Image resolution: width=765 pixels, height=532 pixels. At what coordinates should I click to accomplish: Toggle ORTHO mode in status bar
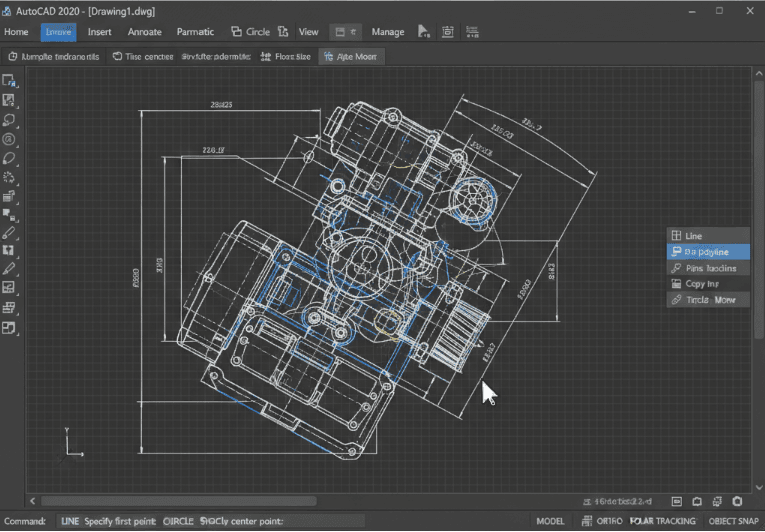[x=609, y=521]
